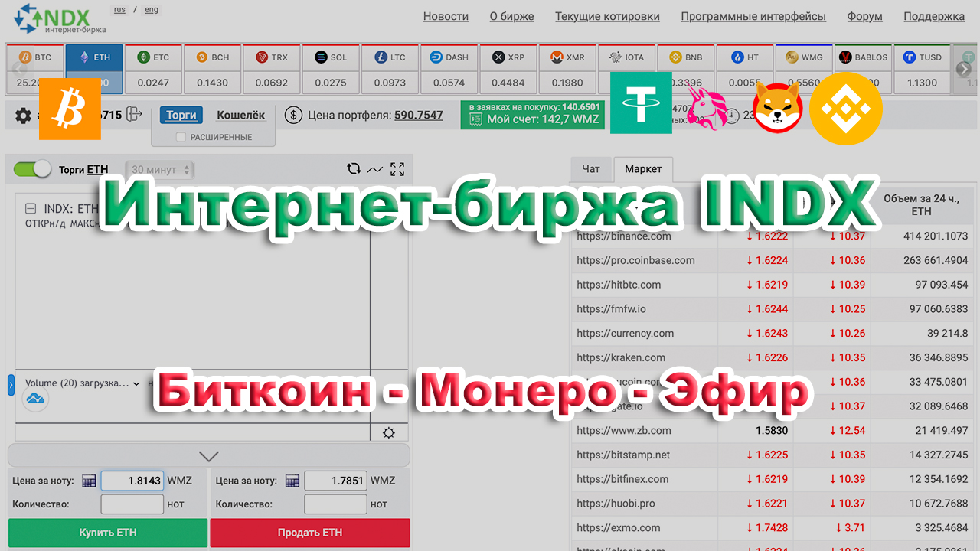The image size is (980, 551).
Task: Expand the chart to fullscreen
Action: click(397, 169)
